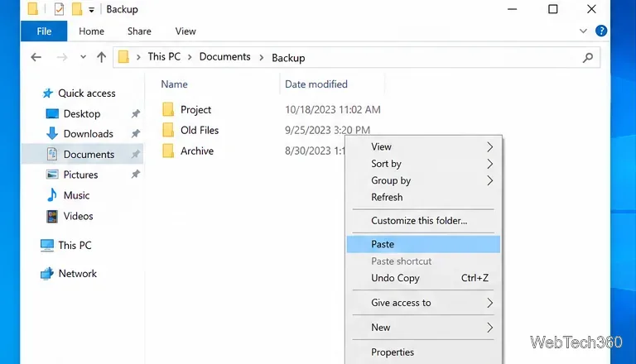Select Network in the navigation pane
Image resolution: width=636 pixels, height=364 pixels.
coord(78,274)
